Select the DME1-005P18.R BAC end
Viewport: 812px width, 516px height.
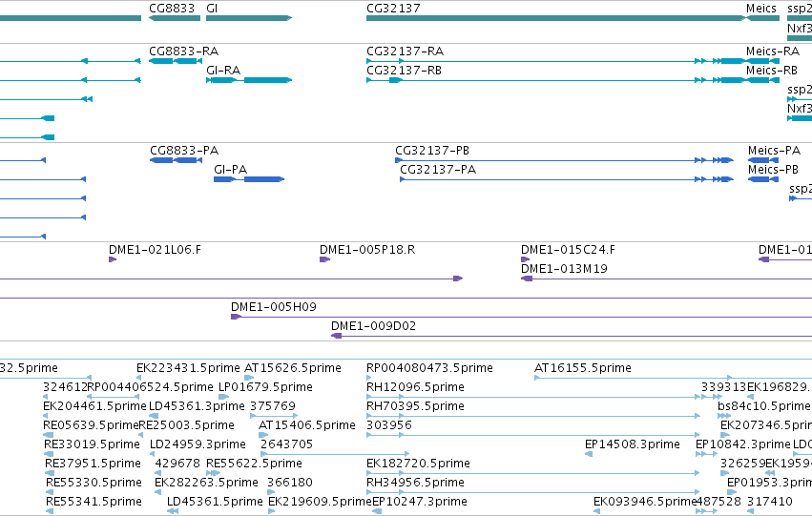[367, 250]
